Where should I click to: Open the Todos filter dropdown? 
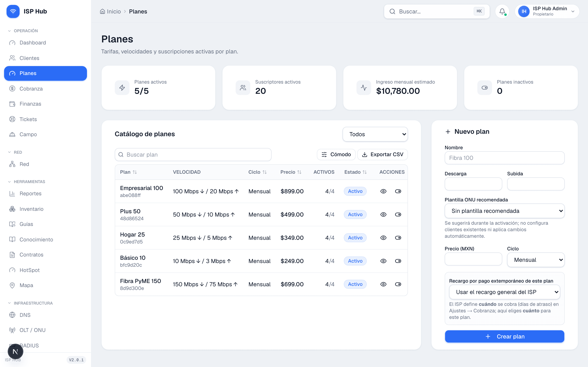click(x=375, y=134)
